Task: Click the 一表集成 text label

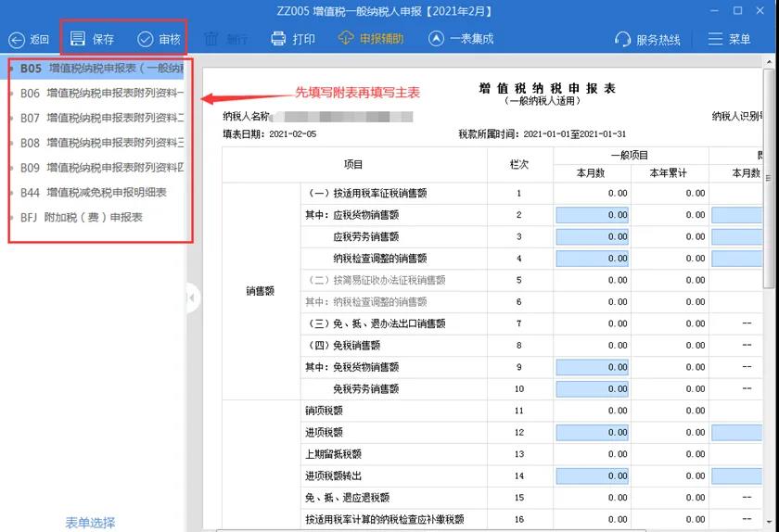Action: click(471, 39)
